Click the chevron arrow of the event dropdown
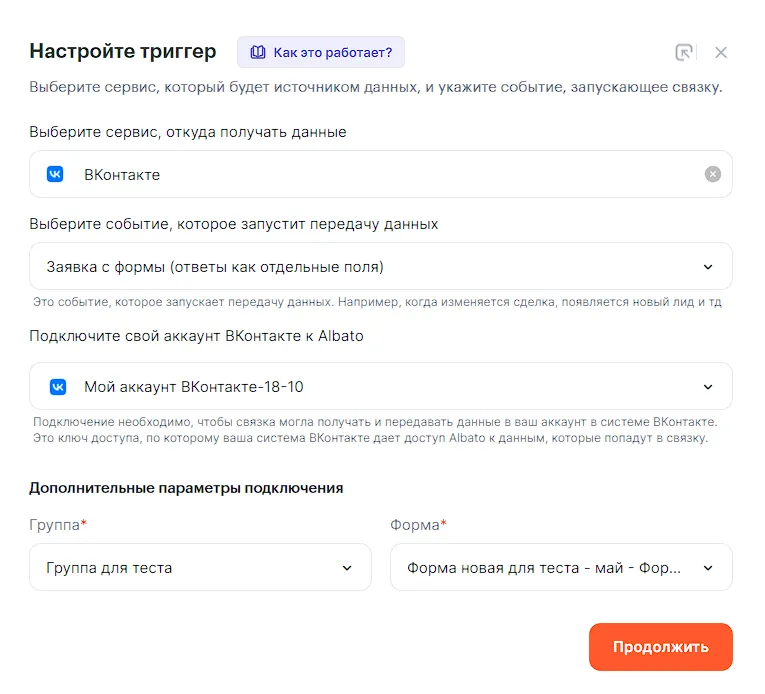Viewport: 765px width, 694px height. pos(708,267)
